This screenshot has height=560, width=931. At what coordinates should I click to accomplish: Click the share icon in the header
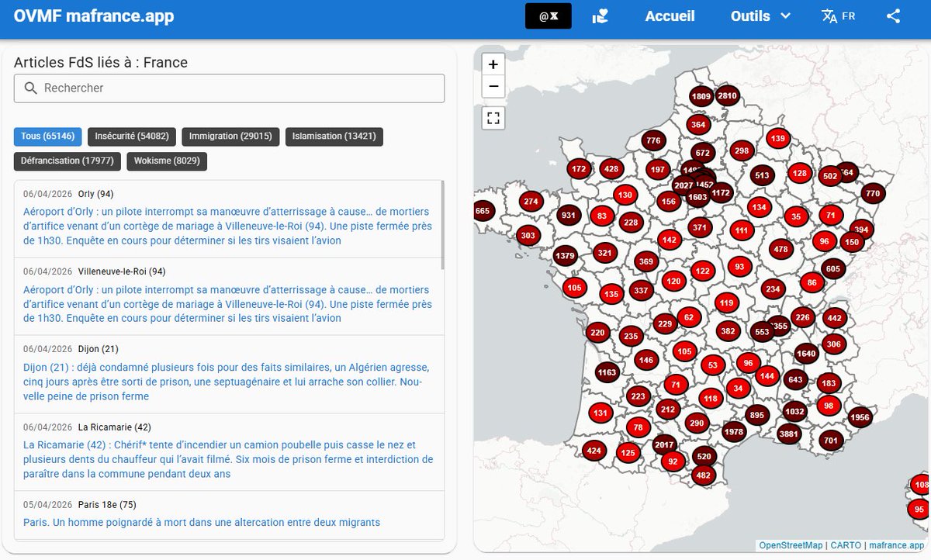pyautogui.click(x=893, y=15)
